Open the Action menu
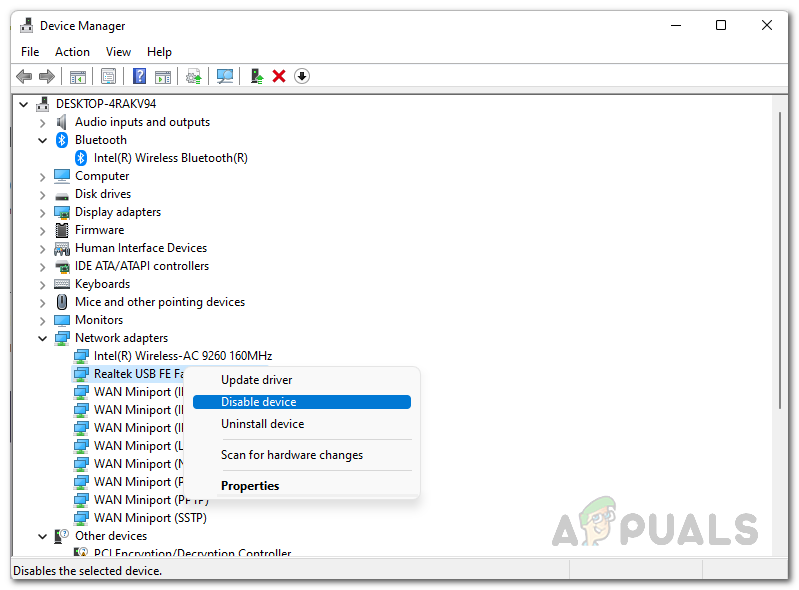 tap(72, 52)
